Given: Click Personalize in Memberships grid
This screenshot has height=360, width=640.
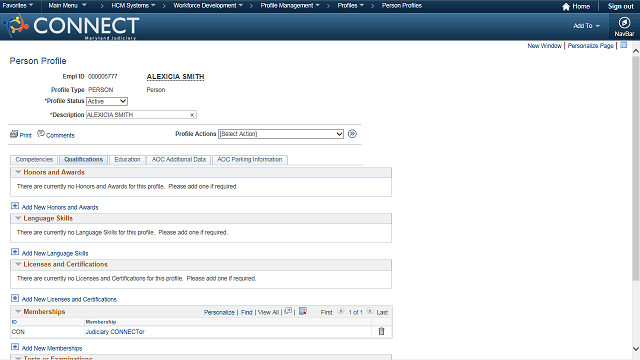Looking at the screenshot, I should point(219,313).
